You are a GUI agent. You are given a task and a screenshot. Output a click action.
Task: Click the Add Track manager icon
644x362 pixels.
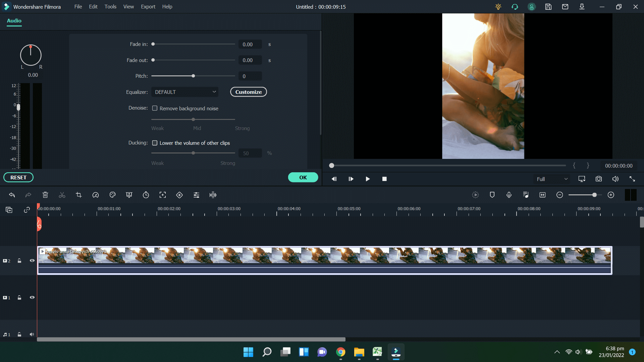pyautogui.click(x=9, y=210)
